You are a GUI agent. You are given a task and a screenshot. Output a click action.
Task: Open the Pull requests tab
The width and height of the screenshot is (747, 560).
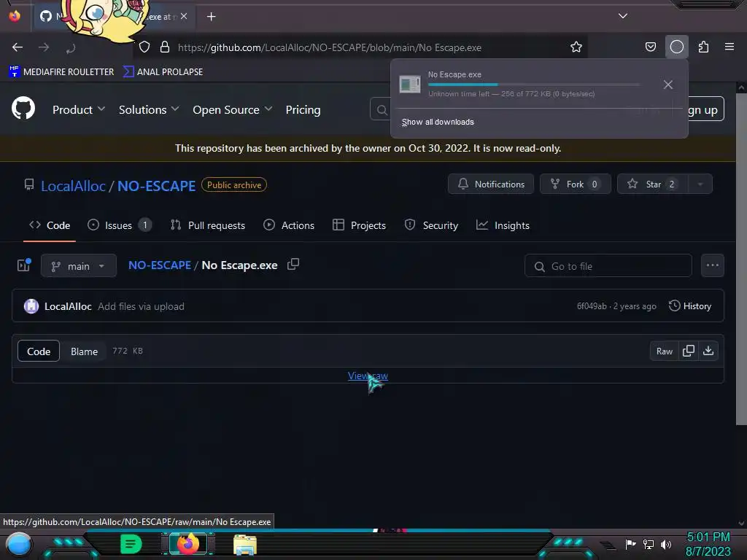pos(208,225)
